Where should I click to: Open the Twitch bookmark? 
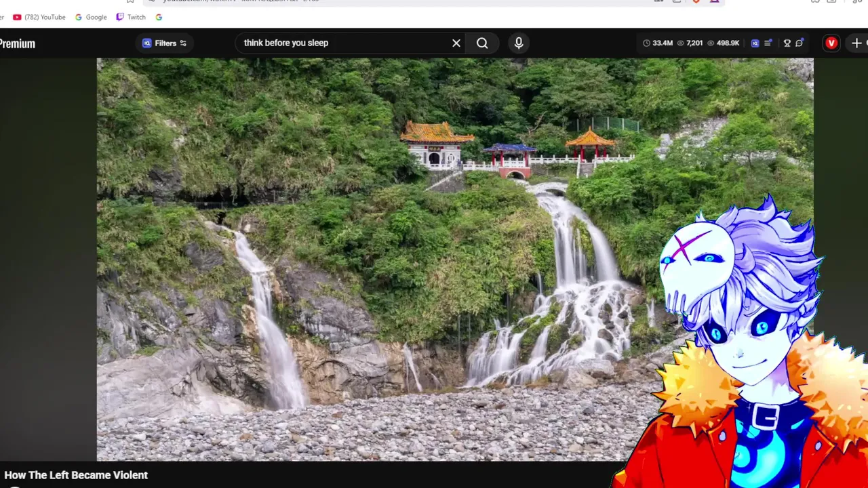click(131, 17)
